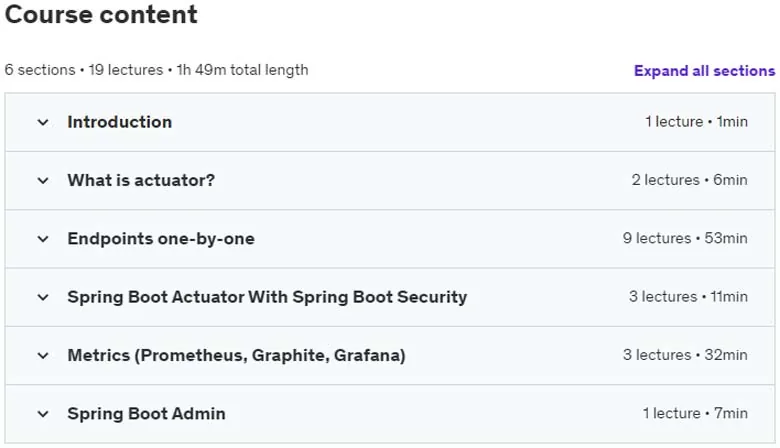Click chevron beside Spring Boot Actuator With Security
The width and height of the screenshot is (780, 448).
pyautogui.click(x=43, y=297)
